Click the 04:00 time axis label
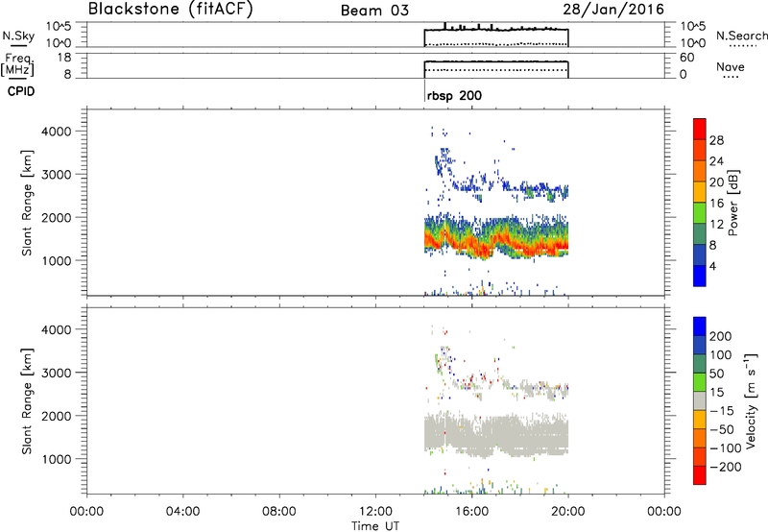This screenshot has width=768, height=532. point(182,512)
